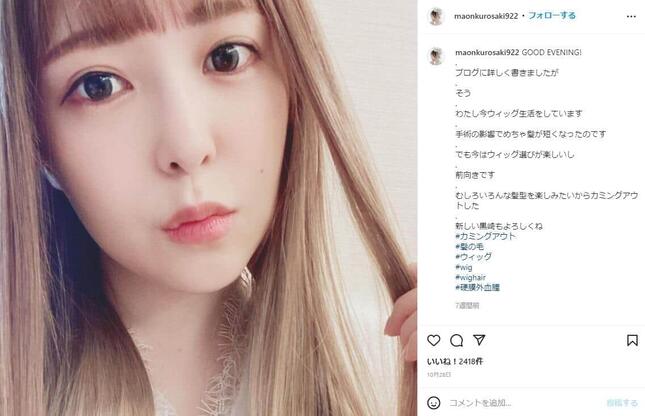View likes list いいね！2418件

click(455, 361)
